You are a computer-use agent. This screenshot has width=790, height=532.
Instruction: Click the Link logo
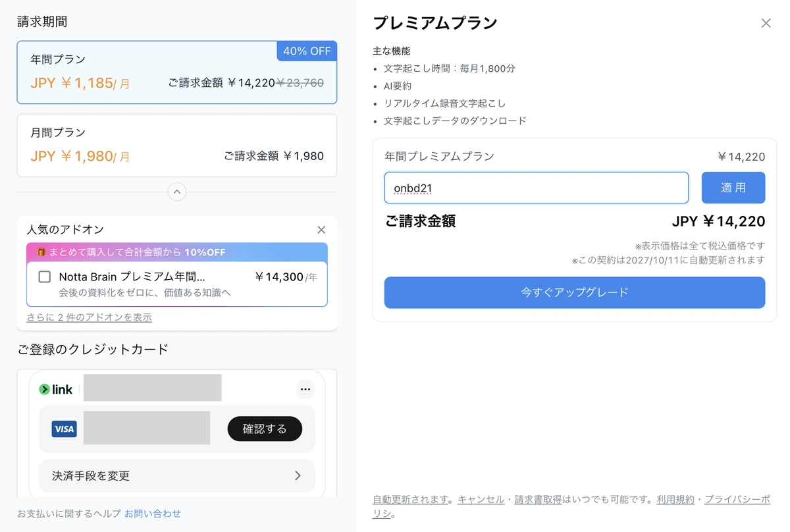pyautogui.click(x=56, y=389)
